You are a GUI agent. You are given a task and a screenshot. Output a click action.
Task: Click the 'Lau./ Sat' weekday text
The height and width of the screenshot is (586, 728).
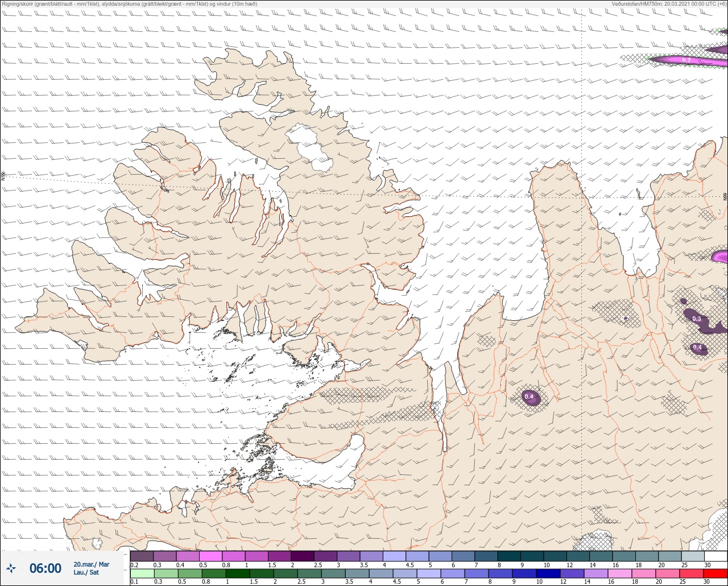pos(86,572)
